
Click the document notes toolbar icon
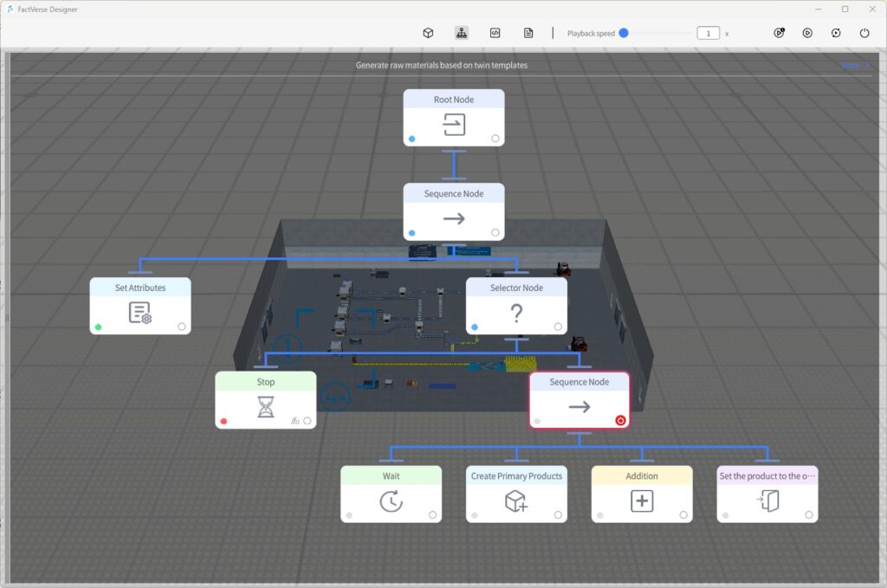(528, 33)
